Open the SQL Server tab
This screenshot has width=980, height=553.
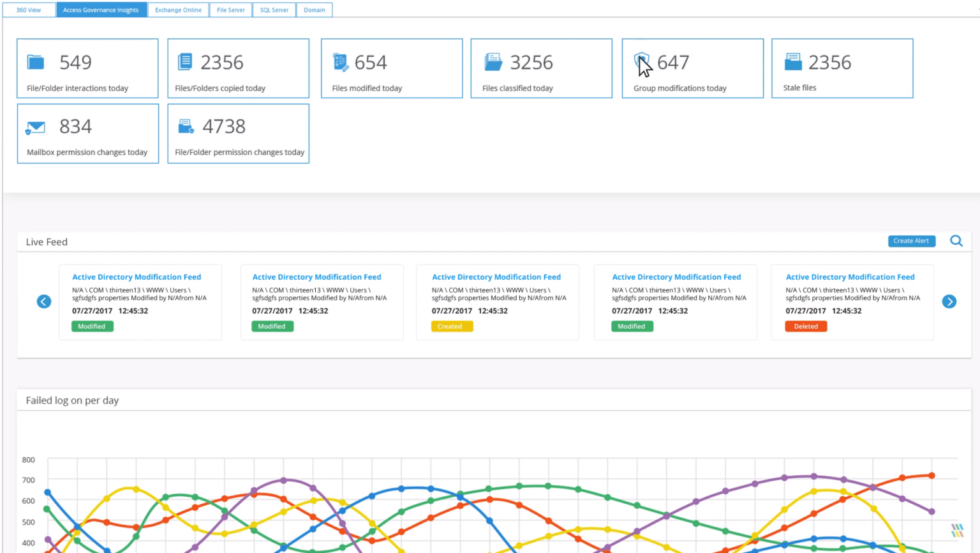click(274, 10)
